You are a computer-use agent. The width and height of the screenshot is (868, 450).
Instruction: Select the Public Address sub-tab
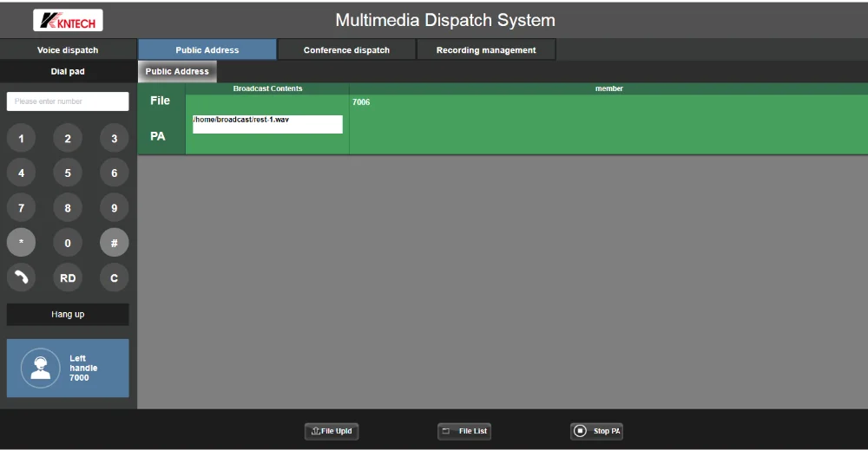177,72
